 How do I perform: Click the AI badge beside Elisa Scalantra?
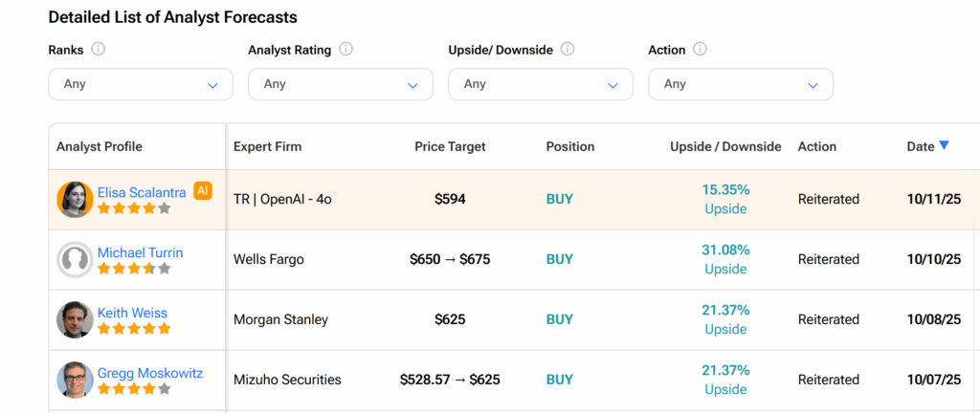(x=202, y=191)
